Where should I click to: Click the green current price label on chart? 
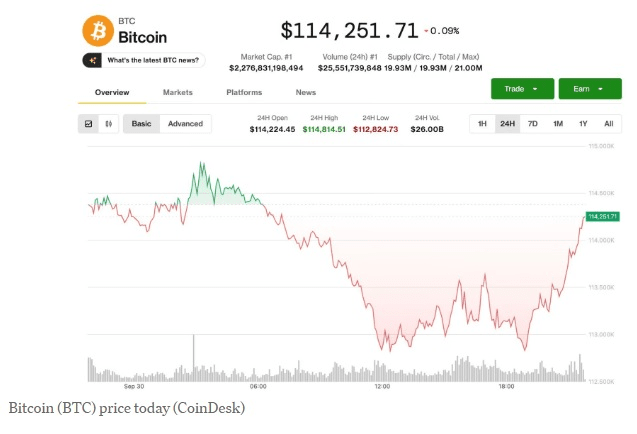coord(603,216)
